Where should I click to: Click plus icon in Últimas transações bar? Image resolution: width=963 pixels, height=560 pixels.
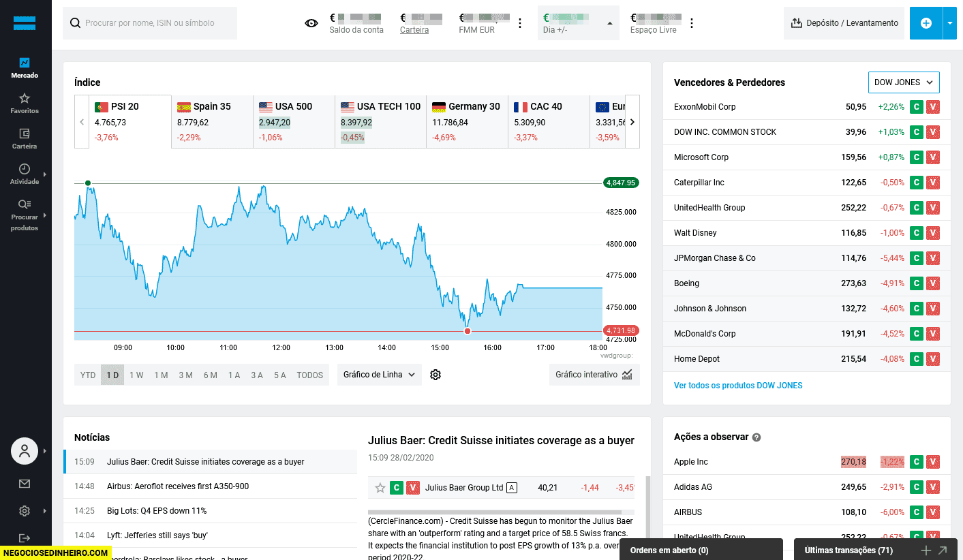click(x=926, y=550)
